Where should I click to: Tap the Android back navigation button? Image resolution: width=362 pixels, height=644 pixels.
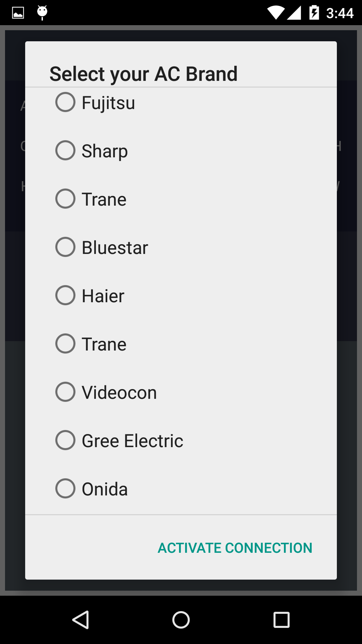(81, 620)
